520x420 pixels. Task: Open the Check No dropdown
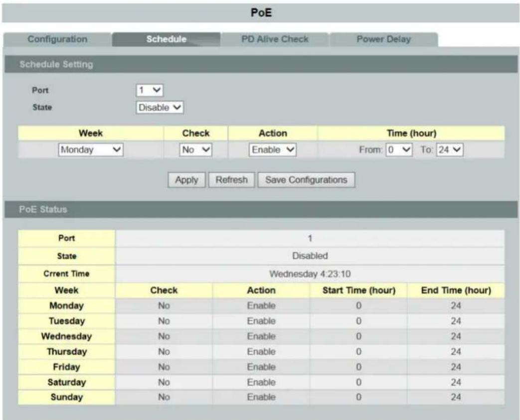point(195,150)
